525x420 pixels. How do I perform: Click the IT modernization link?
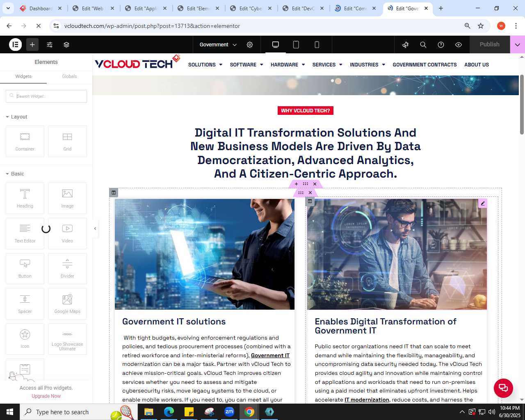(367, 400)
